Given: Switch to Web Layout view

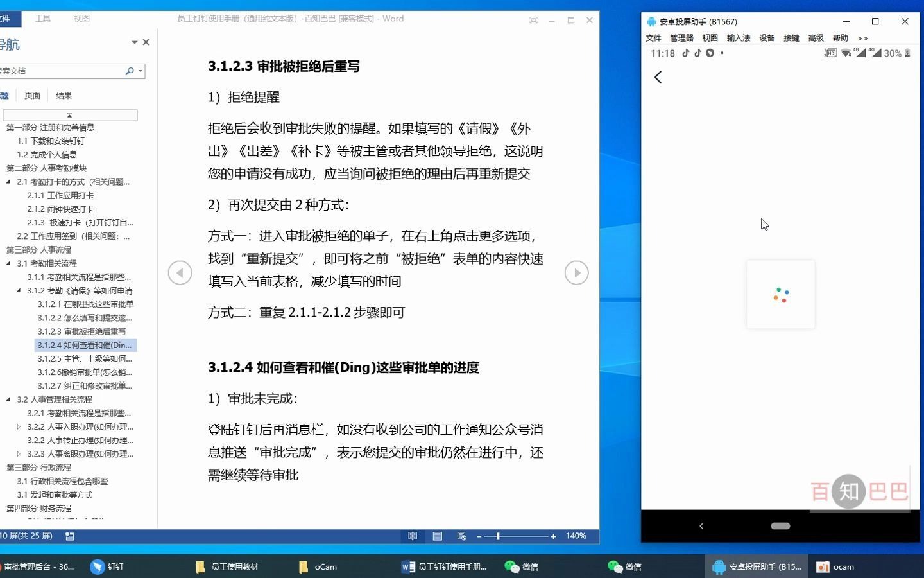Looking at the screenshot, I should pos(461,536).
